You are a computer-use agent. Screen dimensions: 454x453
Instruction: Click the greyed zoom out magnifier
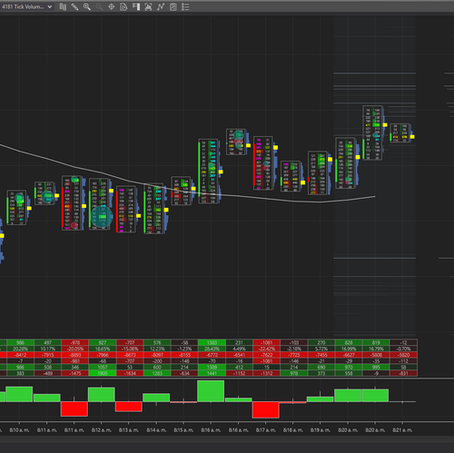99,7
